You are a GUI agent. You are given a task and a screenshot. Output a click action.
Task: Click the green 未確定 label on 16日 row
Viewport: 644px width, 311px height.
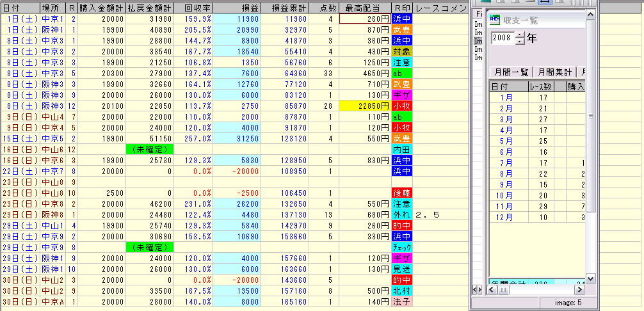(x=149, y=148)
